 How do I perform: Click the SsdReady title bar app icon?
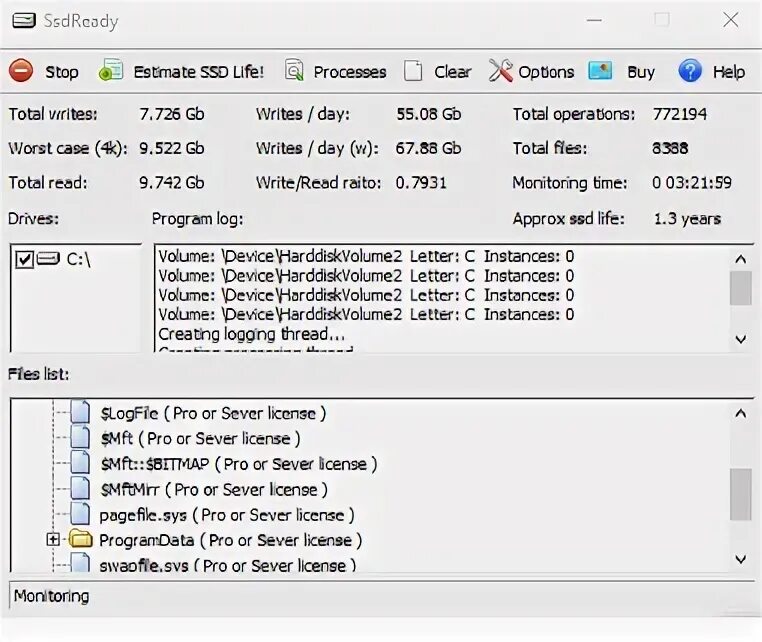[x=24, y=21]
